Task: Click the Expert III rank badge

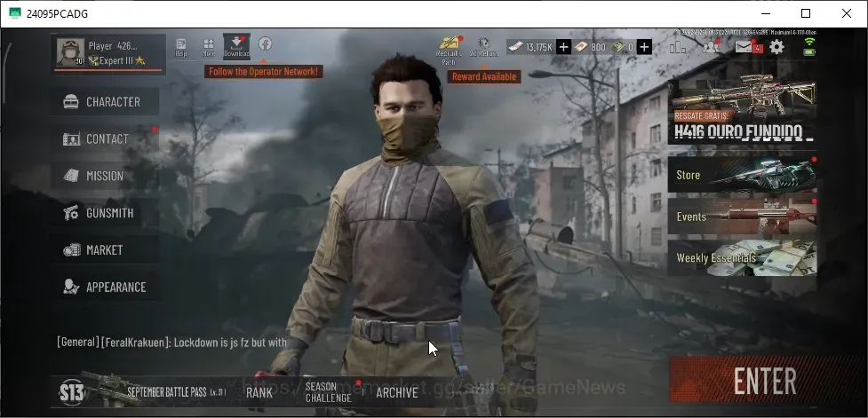Action: point(116,61)
